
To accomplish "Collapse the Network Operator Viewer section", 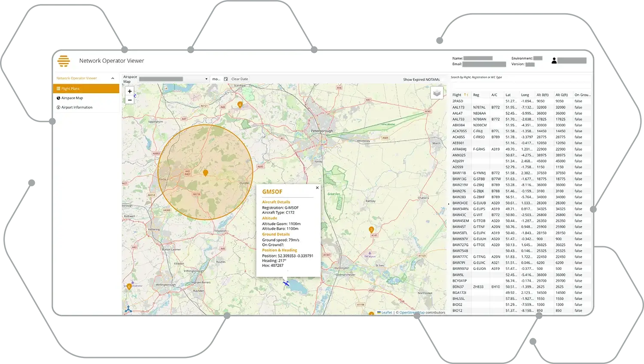I will [x=112, y=78].
